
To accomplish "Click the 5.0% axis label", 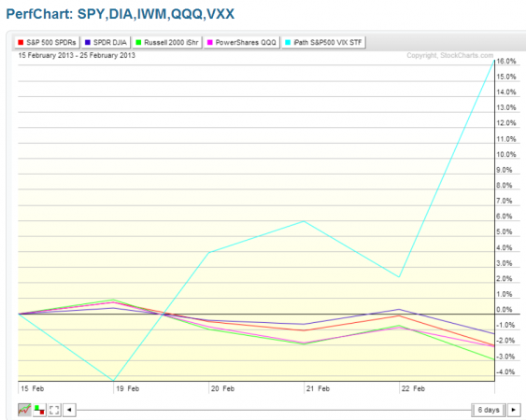I will coord(505,232).
